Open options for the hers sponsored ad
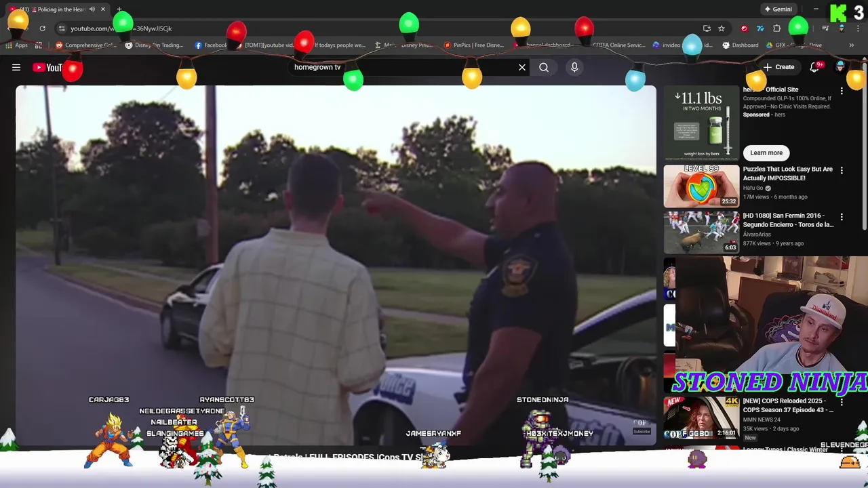The width and height of the screenshot is (868, 488). (842, 91)
